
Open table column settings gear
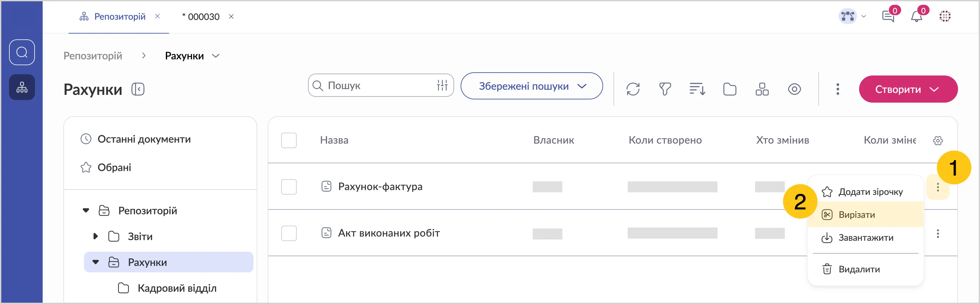tap(937, 141)
